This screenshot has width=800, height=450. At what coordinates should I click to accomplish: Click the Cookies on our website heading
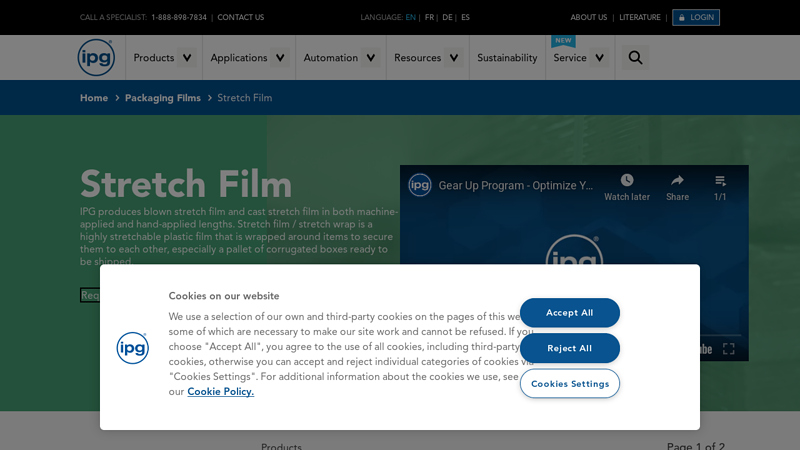[224, 296]
